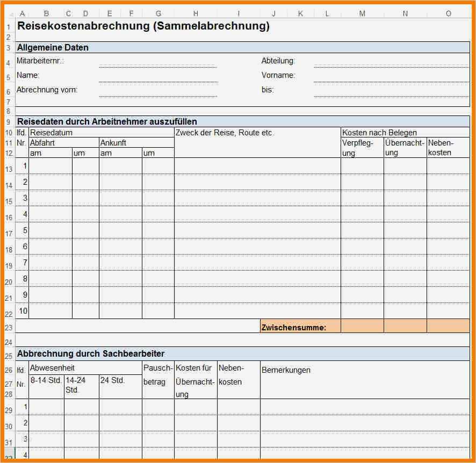
Task: Click Zweck der Reise cell for trip 3
Action: (x=257, y=198)
